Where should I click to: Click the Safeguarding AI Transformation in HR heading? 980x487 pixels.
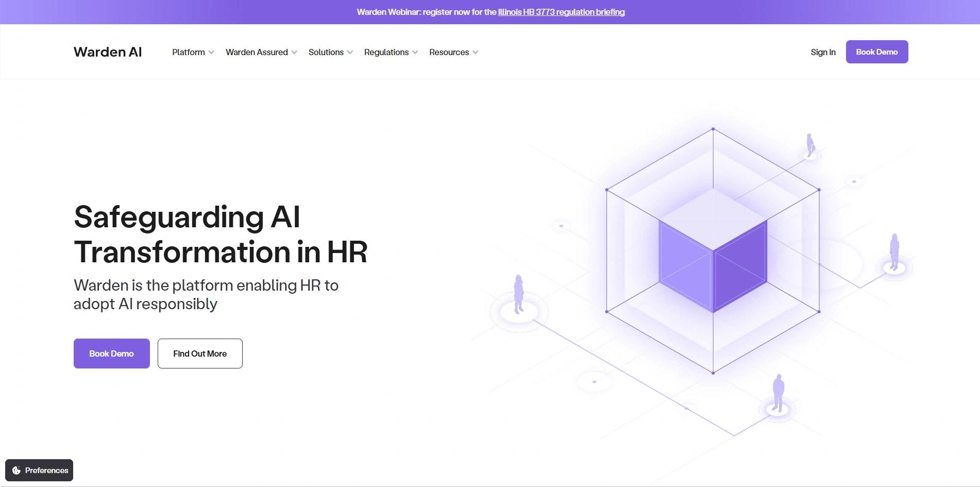221,234
